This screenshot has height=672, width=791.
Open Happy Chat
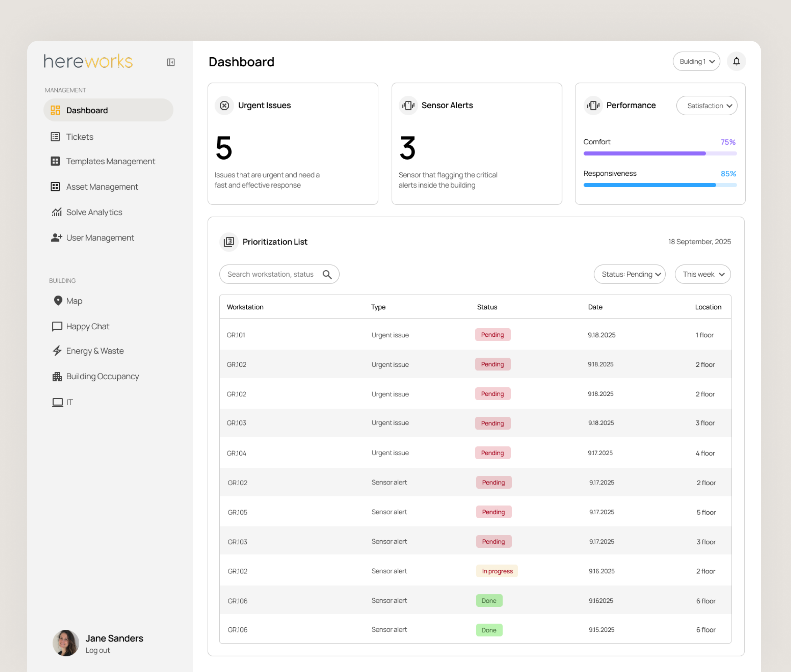coord(88,326)
